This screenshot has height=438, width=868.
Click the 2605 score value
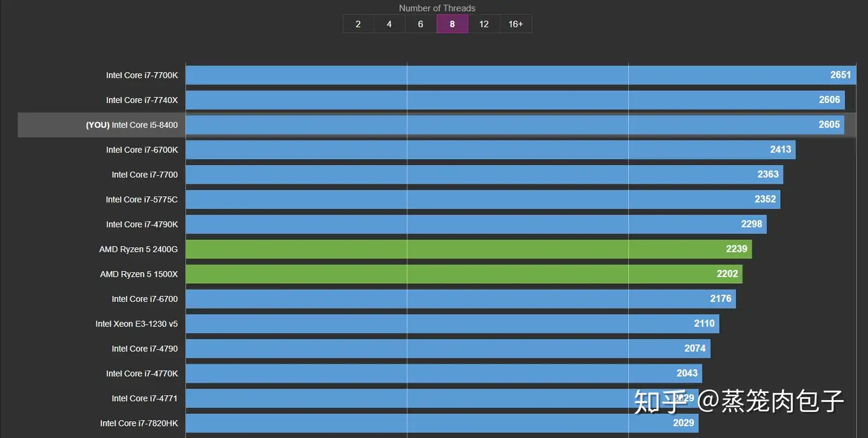(829, 124)
